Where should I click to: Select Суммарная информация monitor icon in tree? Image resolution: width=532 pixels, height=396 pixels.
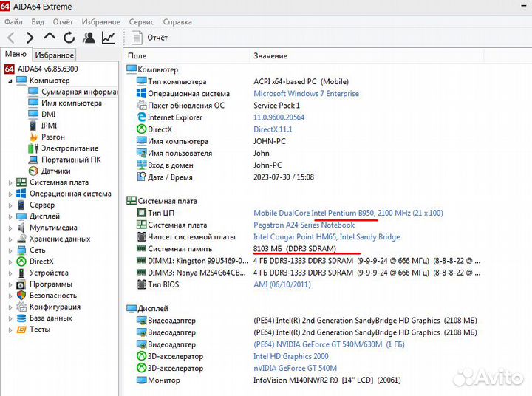click(33, 92)
